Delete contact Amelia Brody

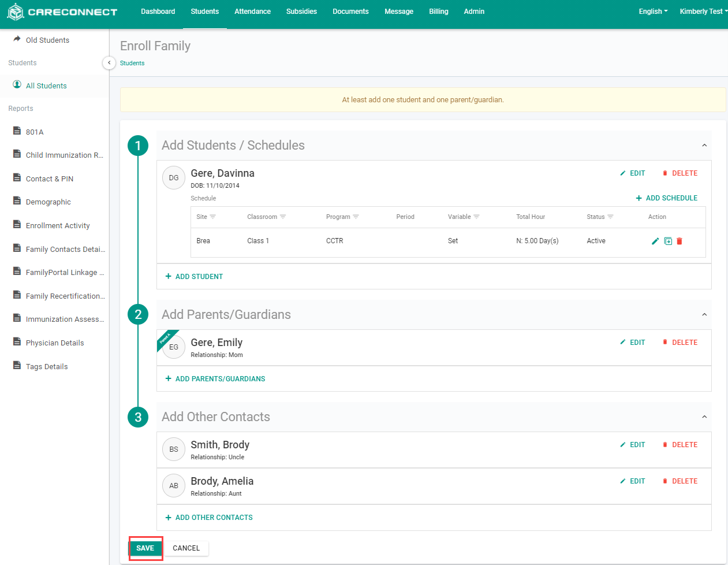tap(680, 481)
